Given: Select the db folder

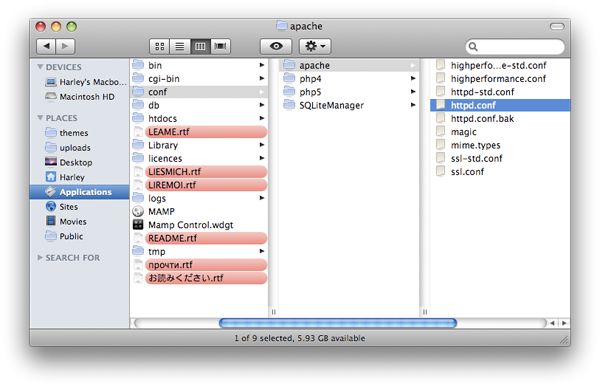Looking at the screenshot, I should click(199, 105).
